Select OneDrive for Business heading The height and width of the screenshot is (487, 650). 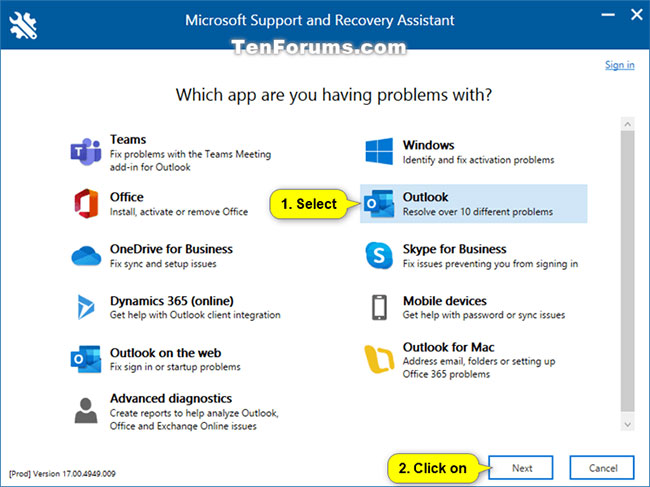coord(171,249)
